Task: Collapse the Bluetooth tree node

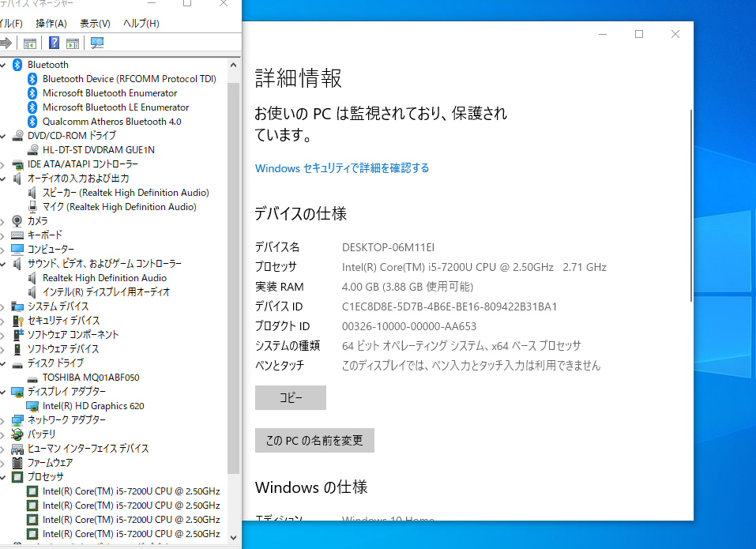Action: (2, 65)
